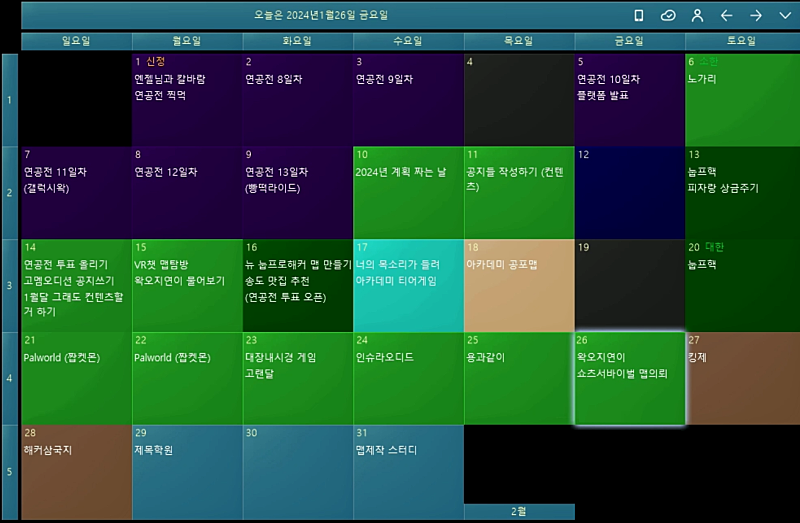Open the highlighted January 26 cell
Viewport: 800px width, 523px height.
629,378
